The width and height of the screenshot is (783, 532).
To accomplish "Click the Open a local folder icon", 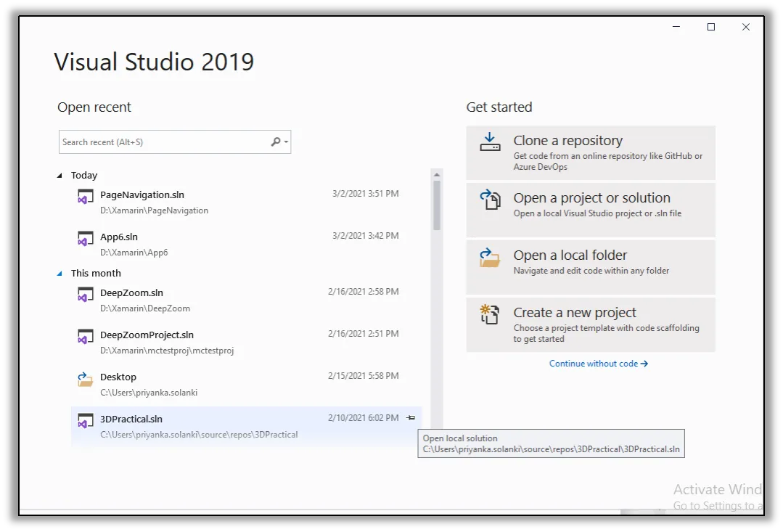I will pos(490,258).
